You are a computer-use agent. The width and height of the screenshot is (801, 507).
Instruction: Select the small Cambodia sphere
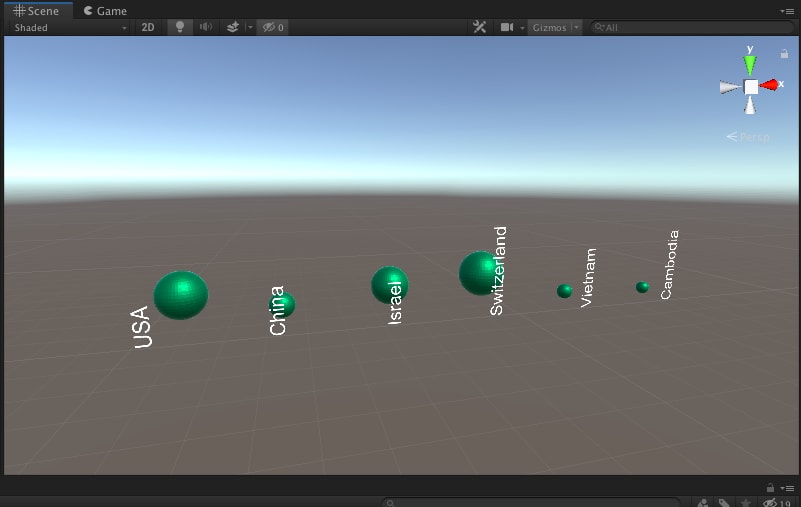pos(642,287)
